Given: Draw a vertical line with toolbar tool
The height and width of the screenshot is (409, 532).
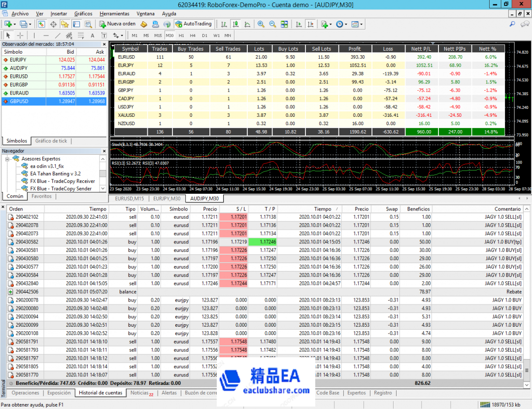Looking at the screenshot, I should (x=34, y=35).
